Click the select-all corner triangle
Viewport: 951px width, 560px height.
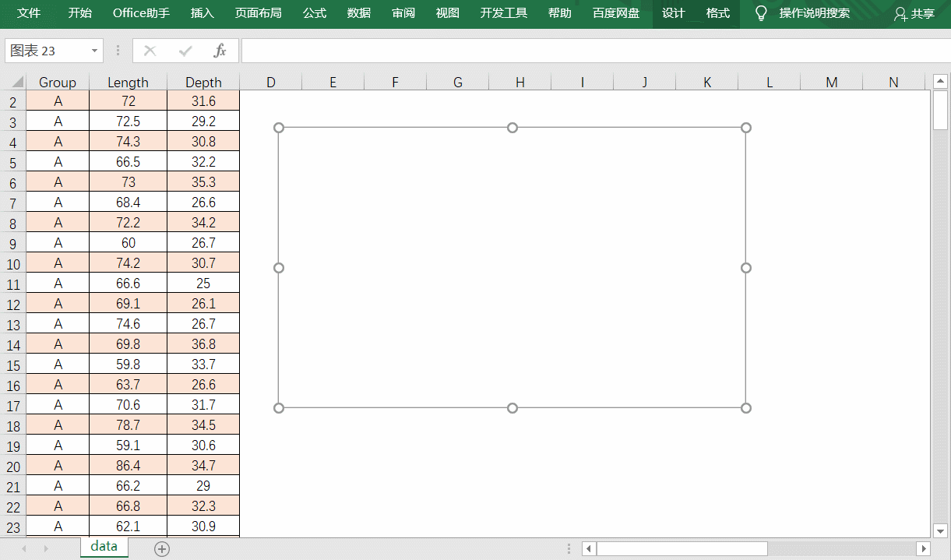[17, 82]
